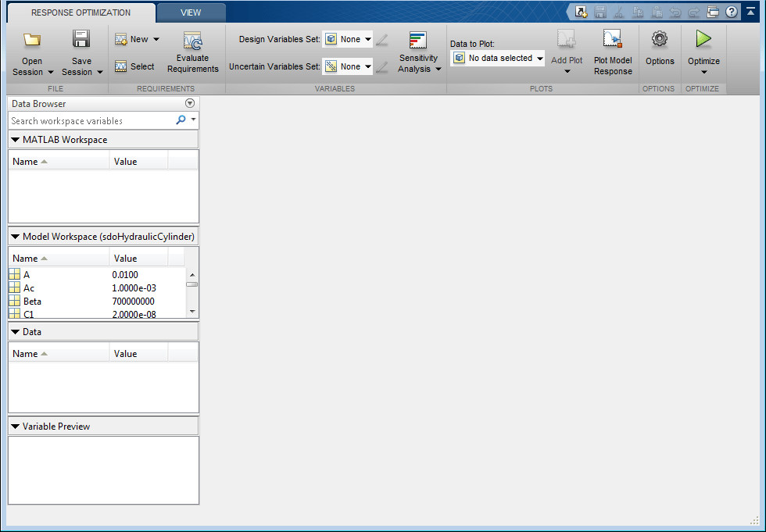Image resolution: width=766 pixels, height=532 pixels.
Task: Open the search options arrow beside the magnifier
Action: (194, 119)
